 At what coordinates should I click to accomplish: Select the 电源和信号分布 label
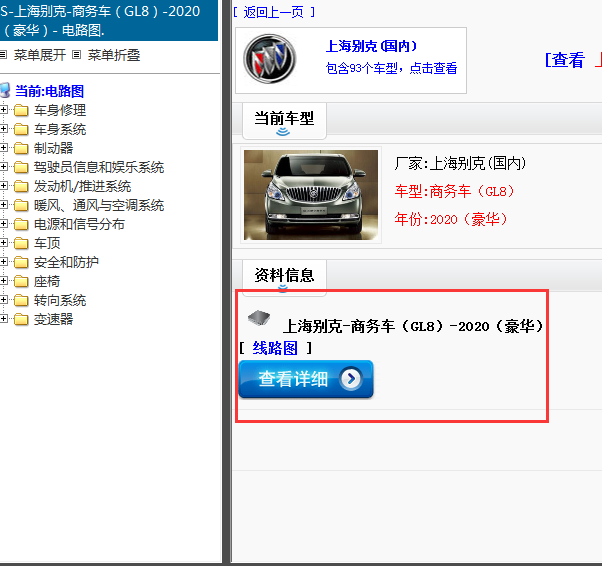[x=79, y=224]
